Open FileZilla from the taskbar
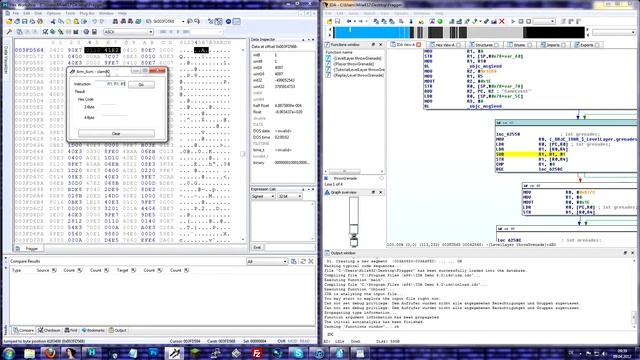Viewport: 640px width, 360px height. [x=257, y=353]
